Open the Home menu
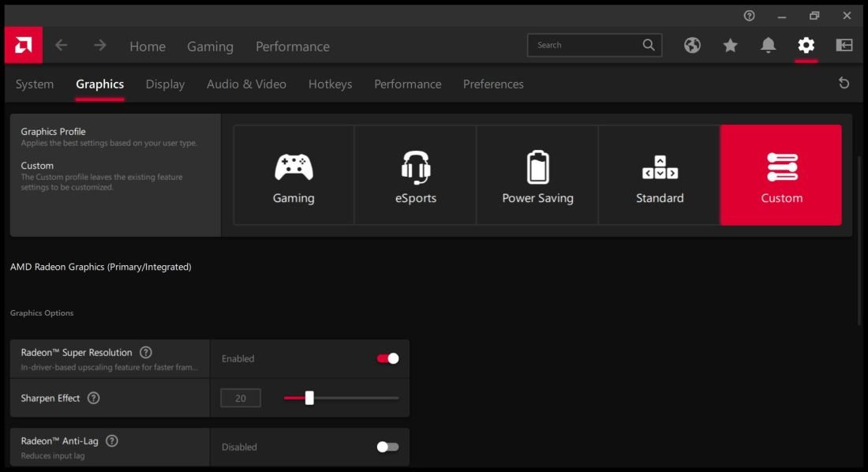Screen dimensions: 868x472 [x=148, y=47]
